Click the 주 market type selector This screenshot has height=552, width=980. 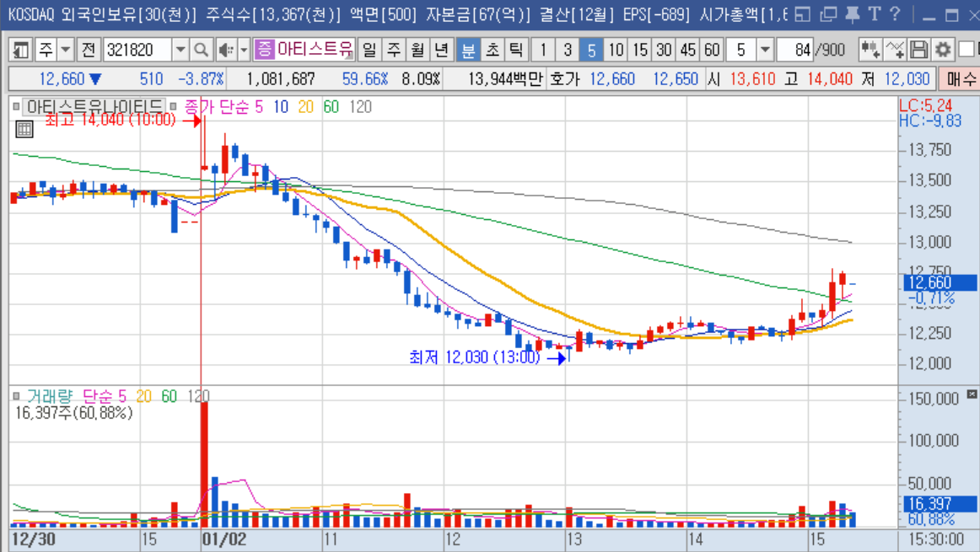point(46,50)
